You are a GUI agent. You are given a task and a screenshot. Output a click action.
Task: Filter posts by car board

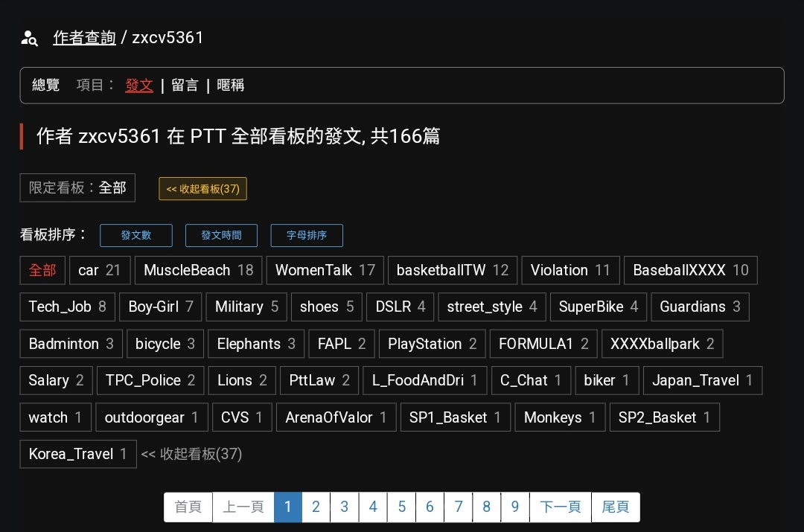pos(100,270)
